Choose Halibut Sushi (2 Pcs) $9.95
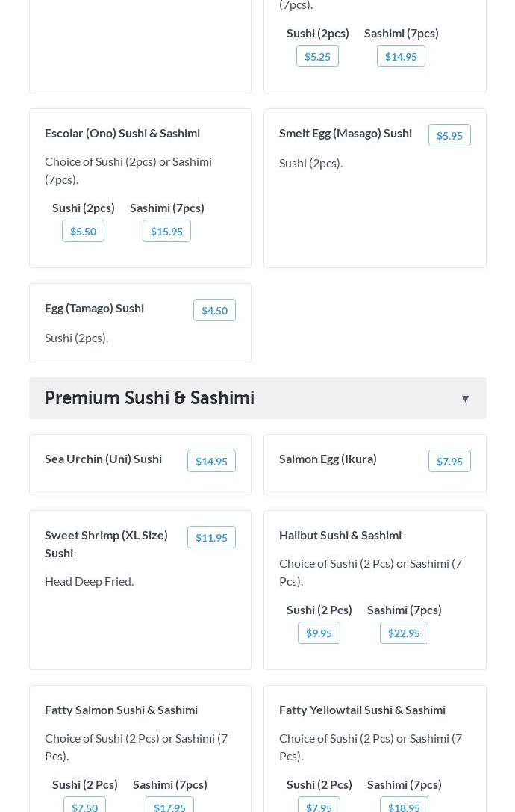Screen dimensions: 515x812 319,633
